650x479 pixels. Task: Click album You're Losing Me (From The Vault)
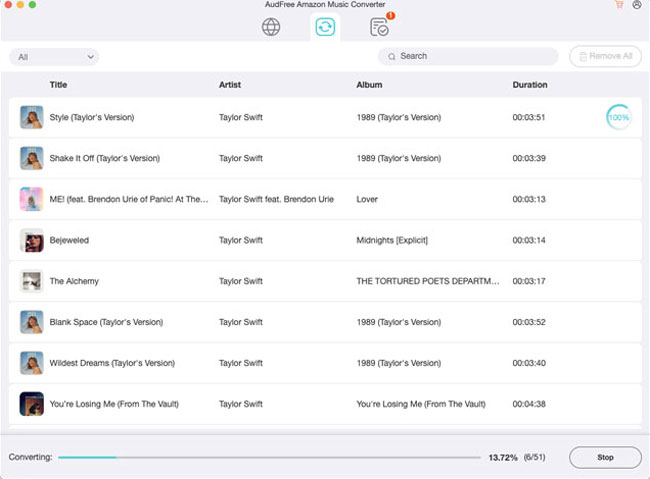[x=421, y=404]
